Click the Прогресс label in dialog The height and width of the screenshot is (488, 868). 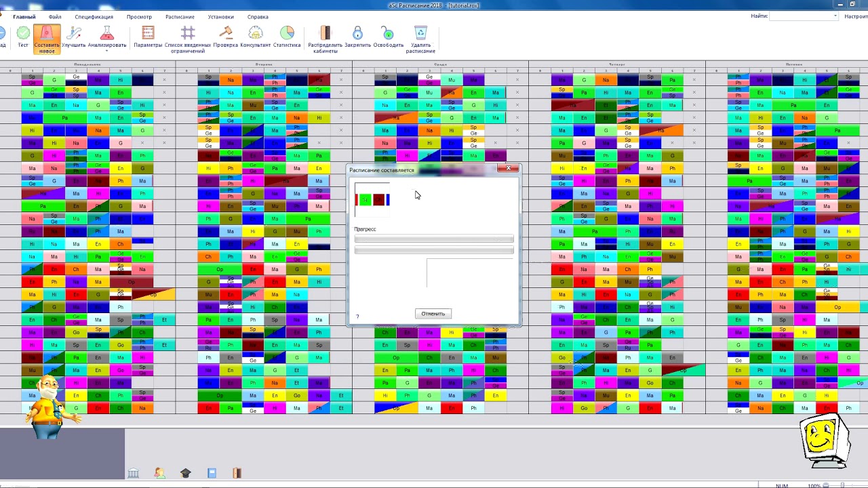[x=365, y=229]
